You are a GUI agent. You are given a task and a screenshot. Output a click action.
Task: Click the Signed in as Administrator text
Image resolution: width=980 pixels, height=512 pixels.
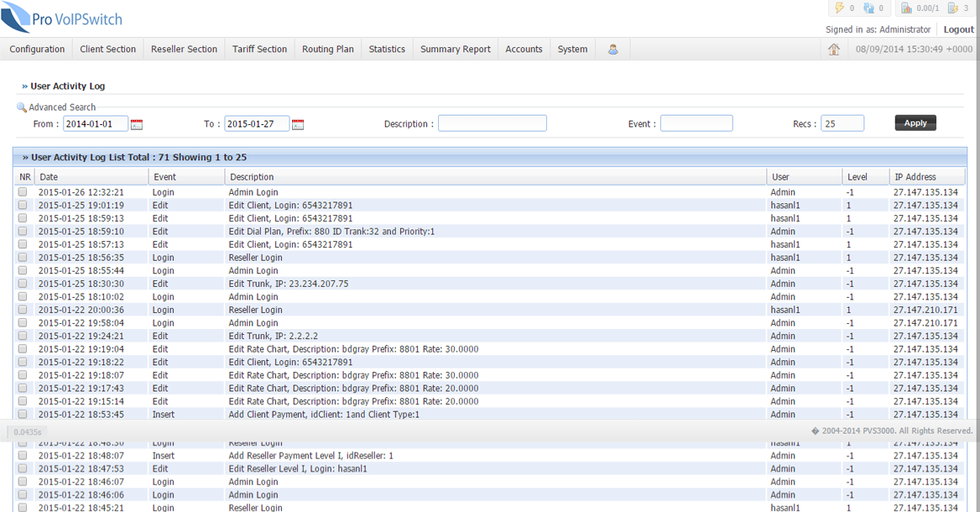click(x=878, y=29)
